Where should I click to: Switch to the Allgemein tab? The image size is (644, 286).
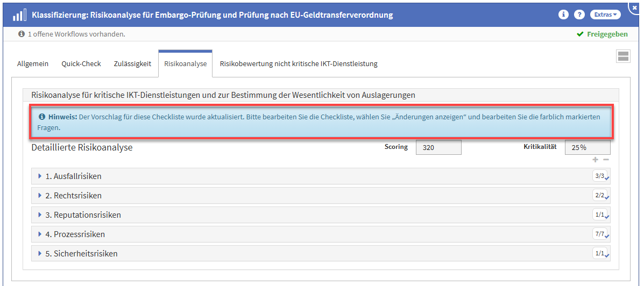tap(33, 63)
